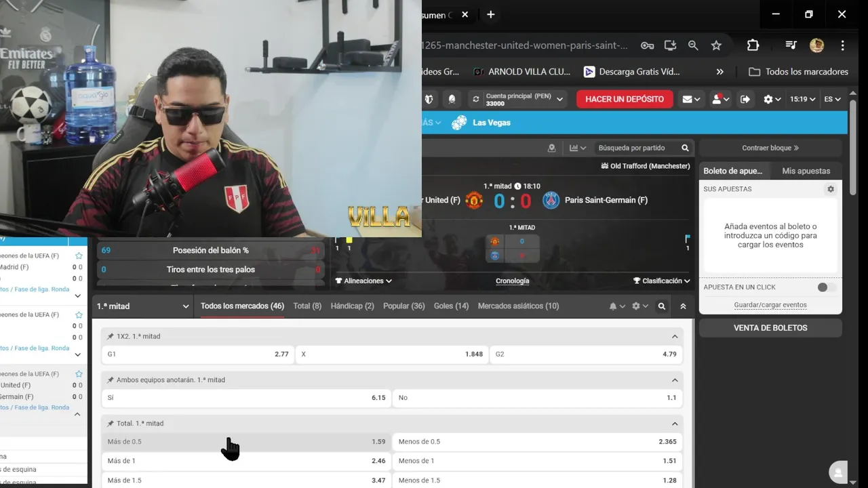The height and width of the screenshot is (488, 868).
Task: Select the Popular (36) tab
Action: pyautogui.click(x=404, y=306)
